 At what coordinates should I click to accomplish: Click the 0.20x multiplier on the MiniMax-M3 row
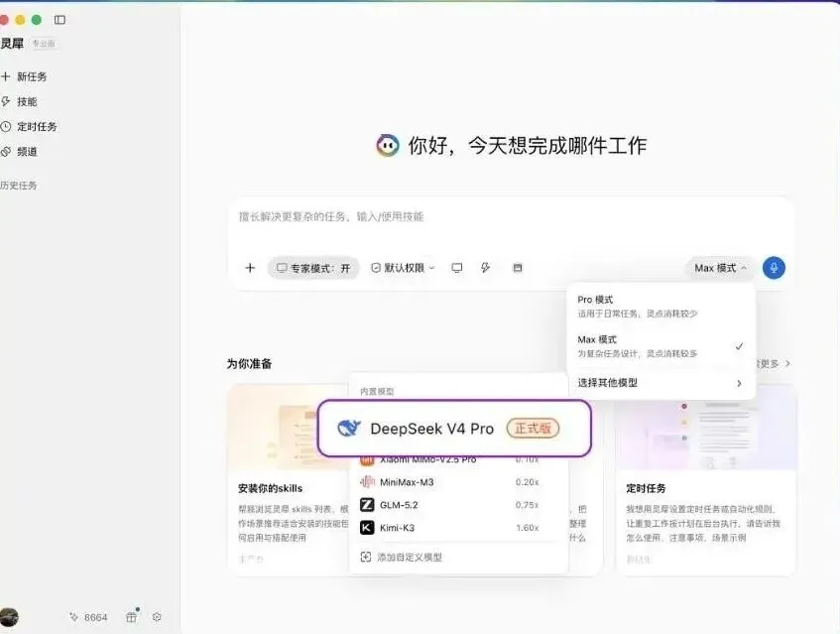[x=528, y=482]
